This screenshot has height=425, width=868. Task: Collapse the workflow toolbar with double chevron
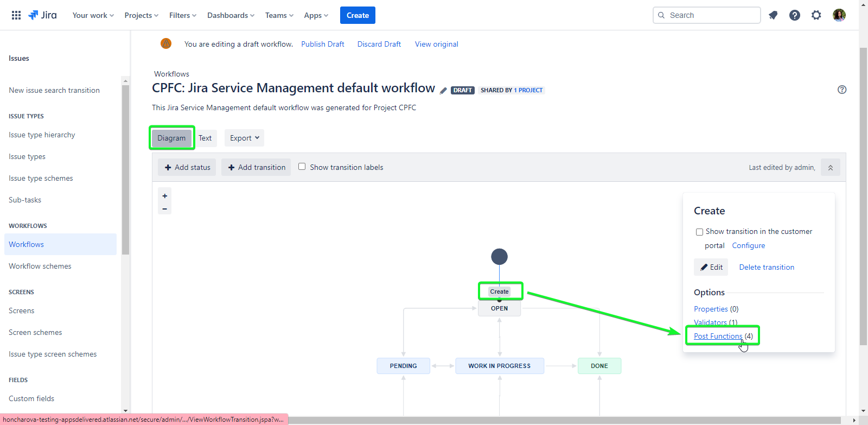[x=830, y=168]
